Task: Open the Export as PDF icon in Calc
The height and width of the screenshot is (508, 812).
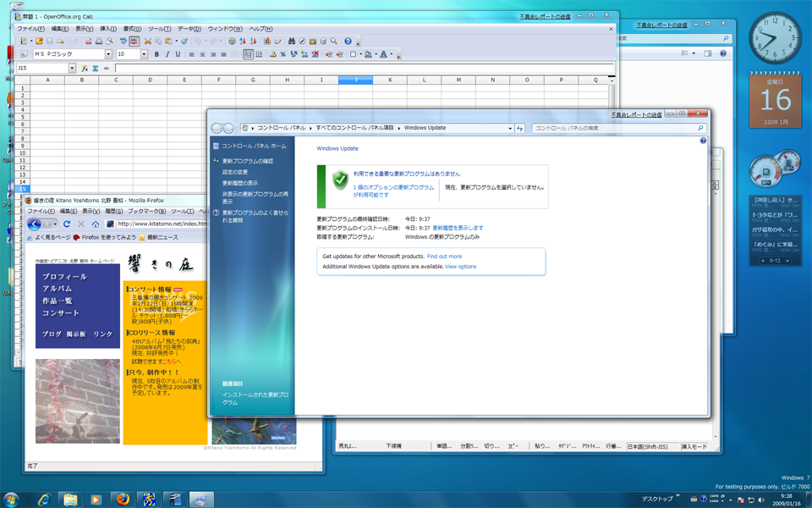Action: pos(88,41)
